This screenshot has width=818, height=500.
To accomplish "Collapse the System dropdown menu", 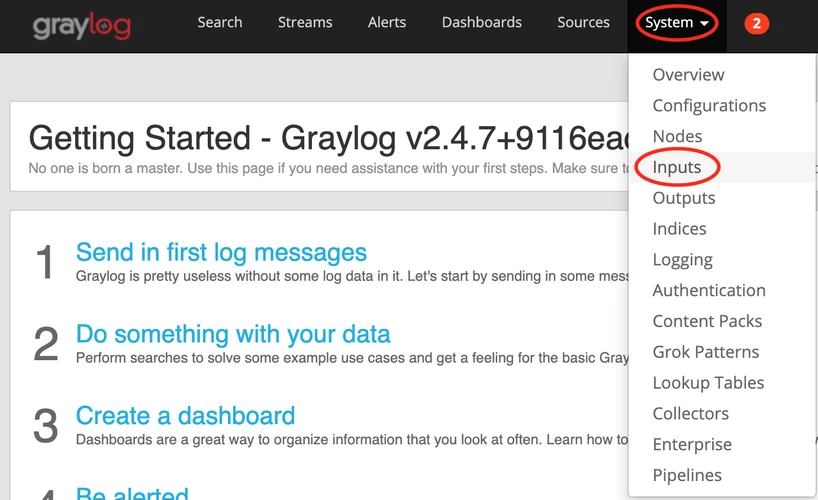I will coord(677,23).
